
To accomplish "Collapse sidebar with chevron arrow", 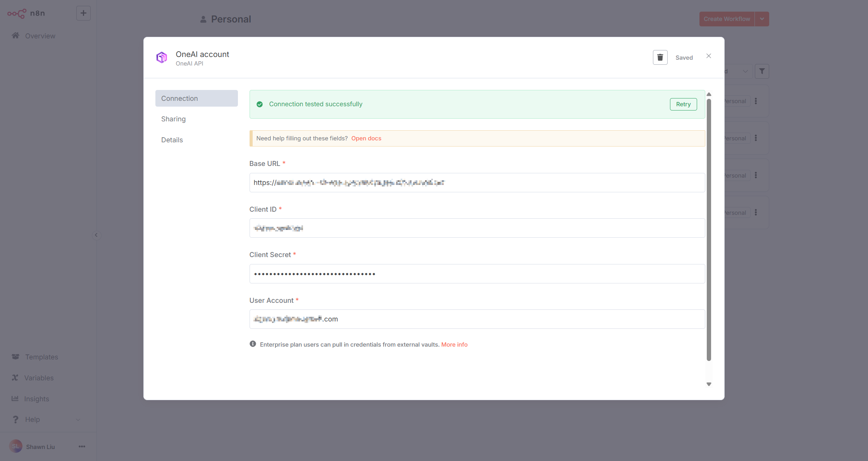I will pos(96,235).
